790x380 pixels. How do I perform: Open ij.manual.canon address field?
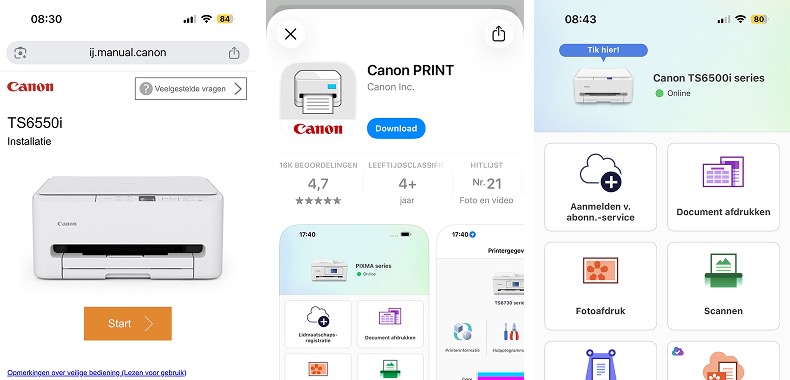pyautogui.click(x=127, y=52)
